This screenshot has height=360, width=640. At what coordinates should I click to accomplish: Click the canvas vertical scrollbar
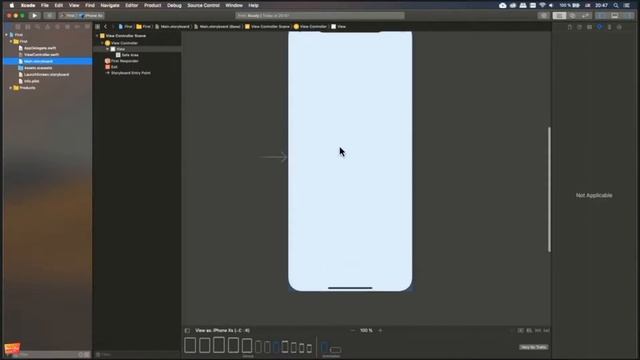549,189
